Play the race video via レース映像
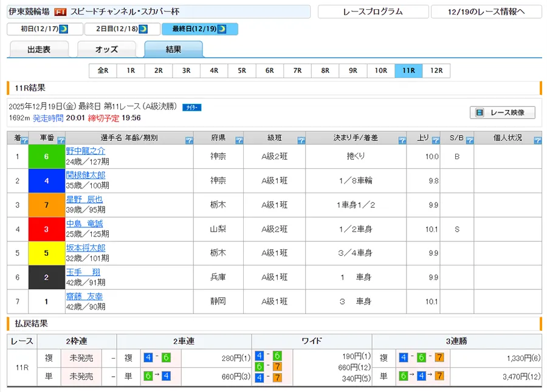Screen dimensions: 547x392 click(502, 112)
